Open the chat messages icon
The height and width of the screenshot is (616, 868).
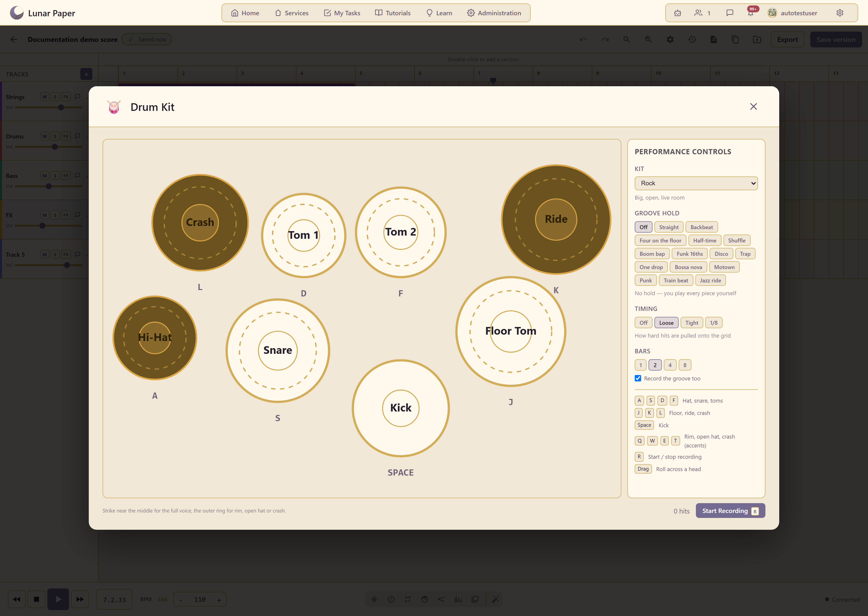tap(729, 13)
